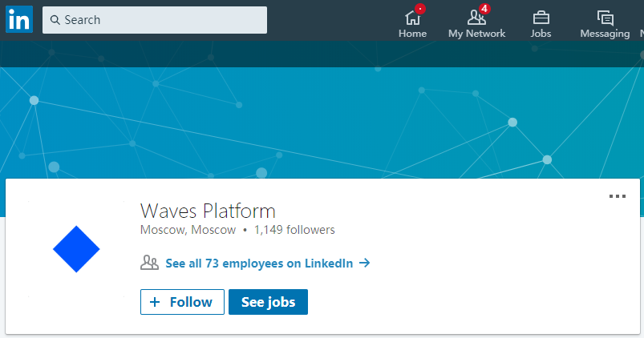Click the Waves Platform company title
644x338 pixels.
click(208, 211)
